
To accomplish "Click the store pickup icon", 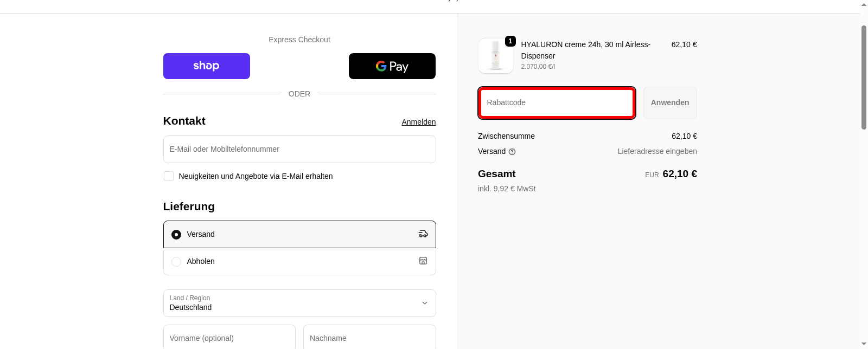I will pyautogui.click(x=423, y=261).
